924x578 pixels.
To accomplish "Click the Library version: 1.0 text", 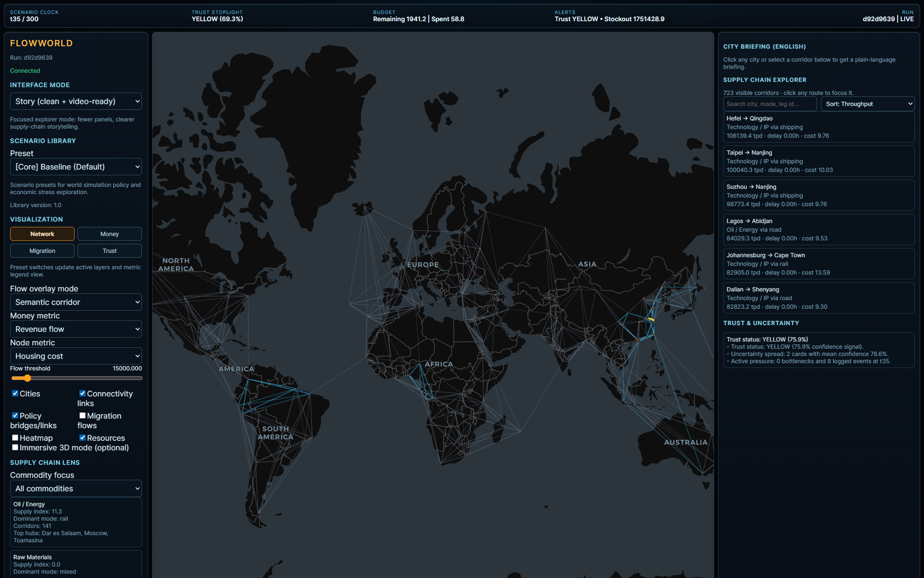I will tap(36, 205).
